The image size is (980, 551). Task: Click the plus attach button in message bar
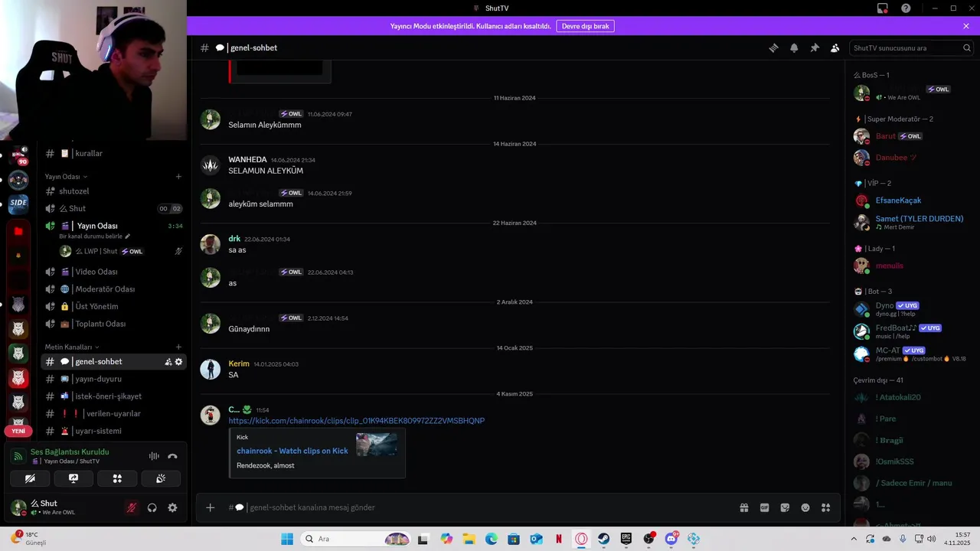[211, 507]
